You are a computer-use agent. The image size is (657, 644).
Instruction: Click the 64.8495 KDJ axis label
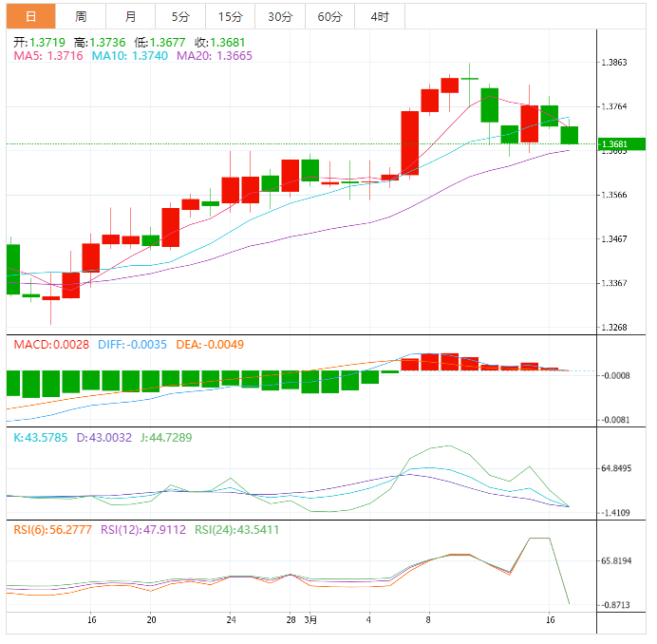click(x=616, y=468)
